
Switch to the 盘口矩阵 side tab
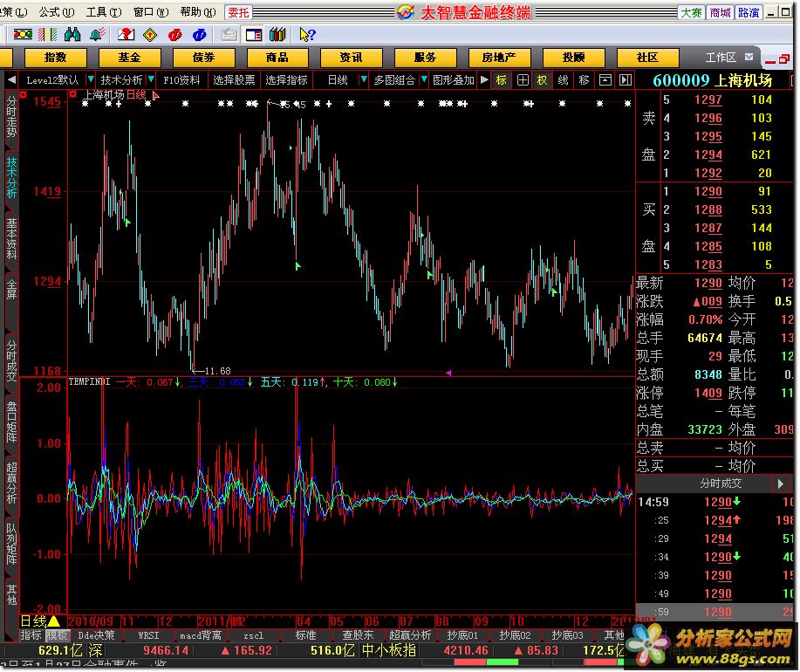point(11,421)
